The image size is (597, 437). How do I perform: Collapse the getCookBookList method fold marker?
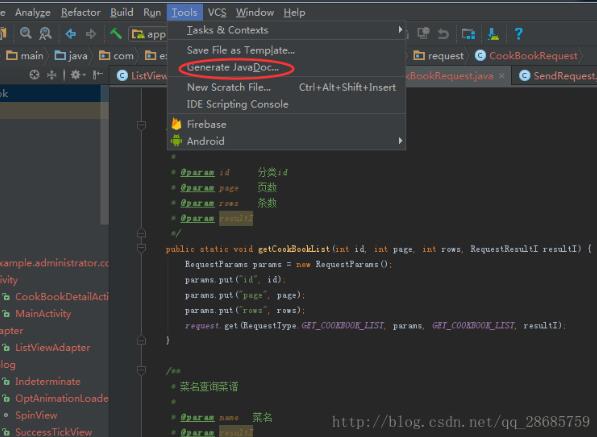tap(141, 248)
